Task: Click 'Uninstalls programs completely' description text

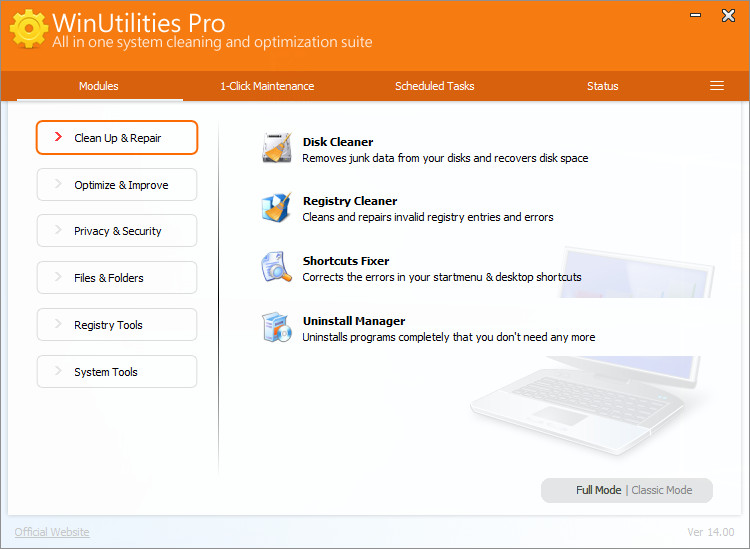Action: [x=449, y=337]
